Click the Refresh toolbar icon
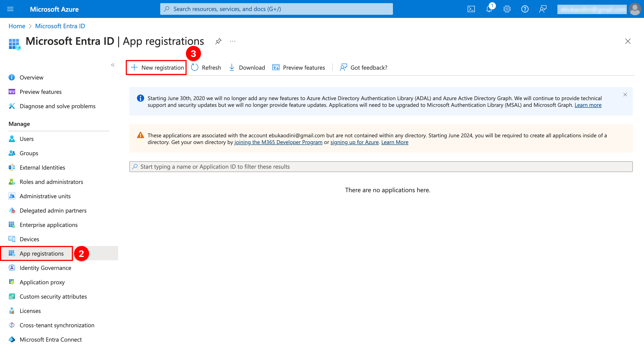This screenshot has width=644, height=349. 195,67
